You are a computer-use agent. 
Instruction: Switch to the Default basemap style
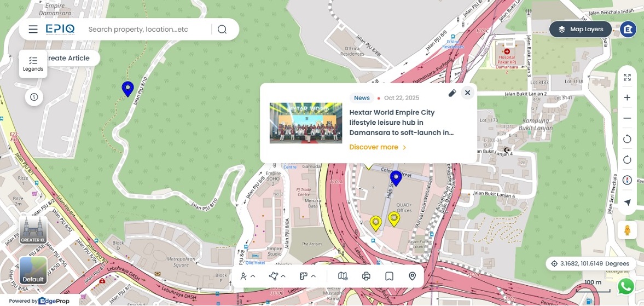coord(33,270)
